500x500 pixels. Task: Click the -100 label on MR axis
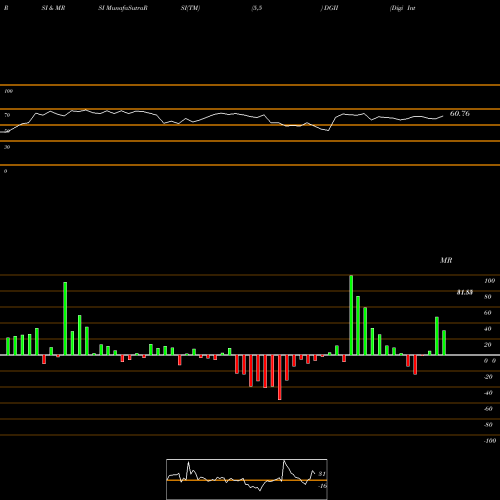click(490, 441)
